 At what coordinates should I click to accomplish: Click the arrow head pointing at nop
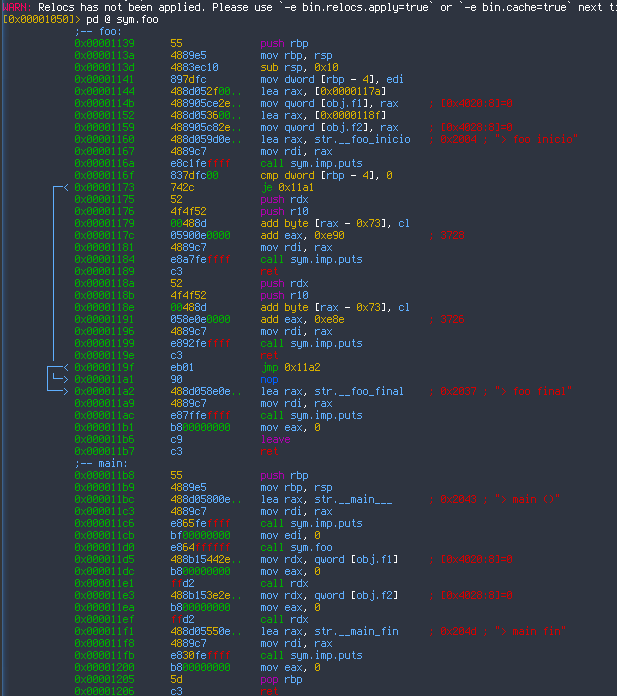pyautogui.click(x=66, y=380)
